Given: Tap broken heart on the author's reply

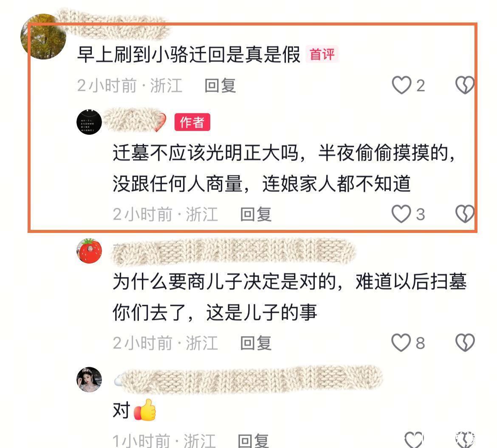Looking at the screenshot, I should (x=465, y=214).
